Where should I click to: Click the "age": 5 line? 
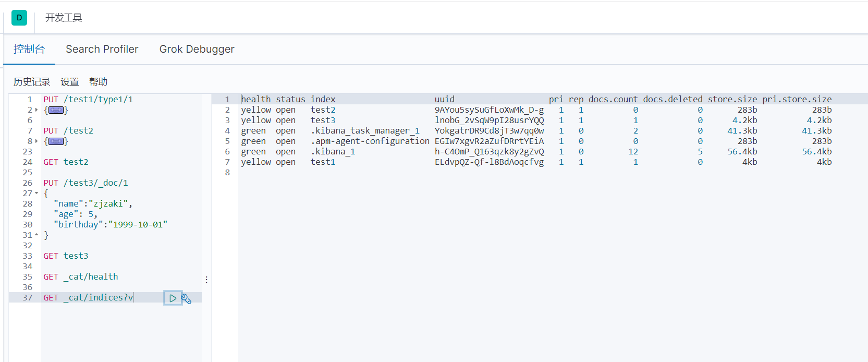[76, 214]
